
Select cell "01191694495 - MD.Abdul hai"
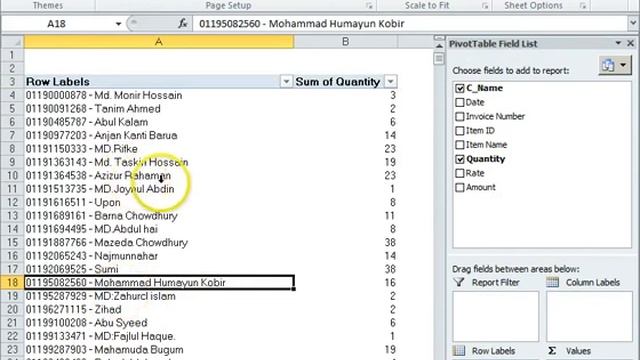[159, 229]
